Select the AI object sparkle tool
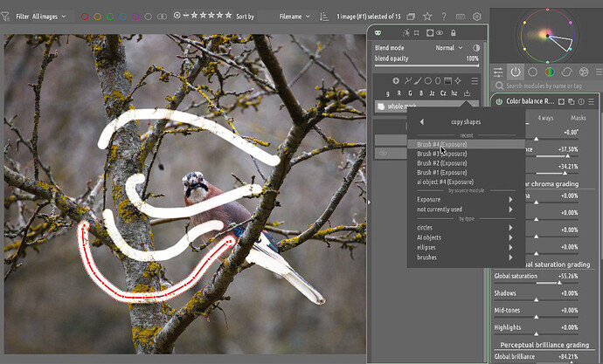 coord(458,81)
